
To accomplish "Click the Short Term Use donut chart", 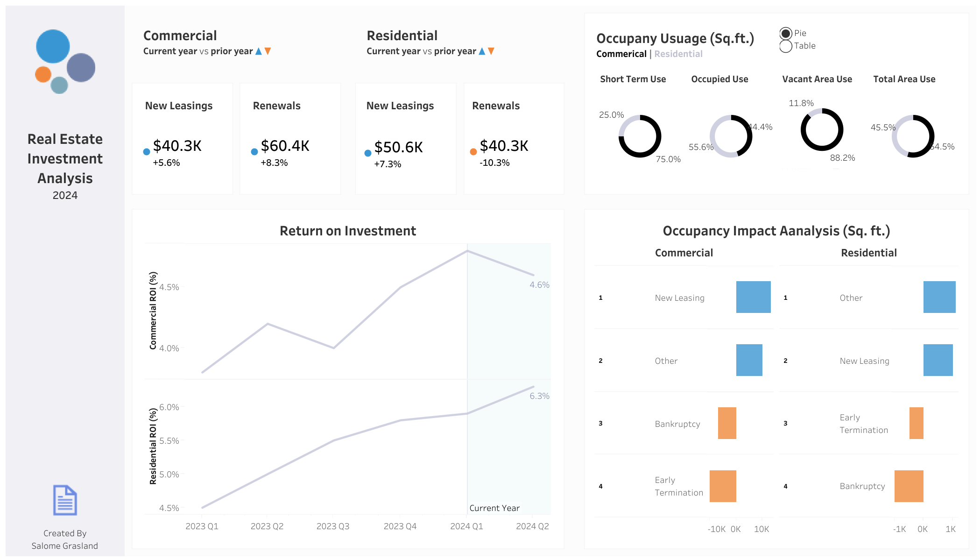I will 640,136.
